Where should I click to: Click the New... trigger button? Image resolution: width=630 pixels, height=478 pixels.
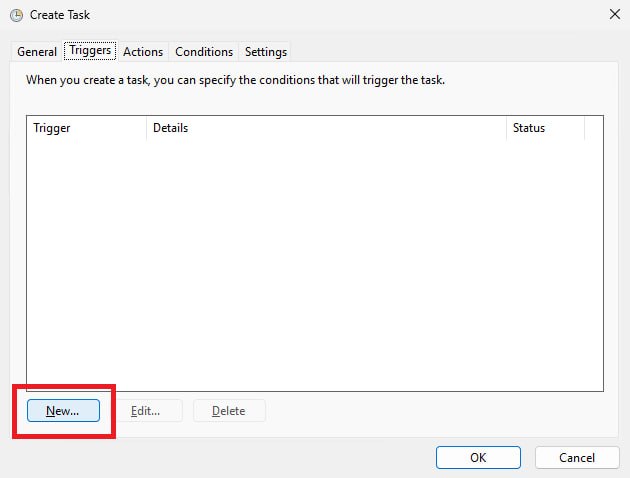point(63,411)
